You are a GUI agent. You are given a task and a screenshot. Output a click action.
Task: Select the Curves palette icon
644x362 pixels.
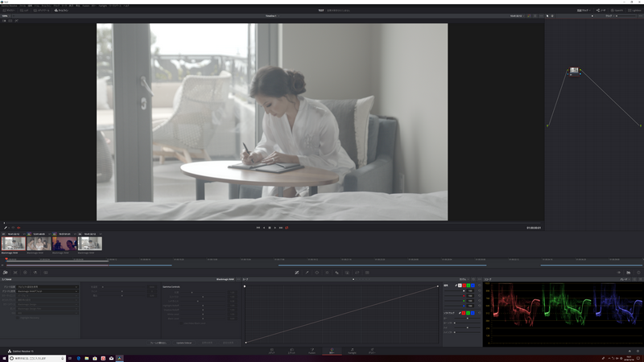pos(296,273)
